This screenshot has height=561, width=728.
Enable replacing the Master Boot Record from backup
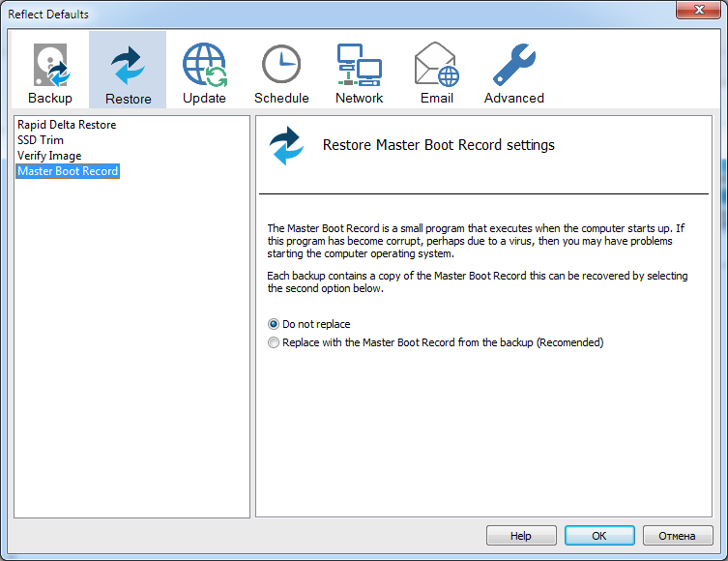274,342
